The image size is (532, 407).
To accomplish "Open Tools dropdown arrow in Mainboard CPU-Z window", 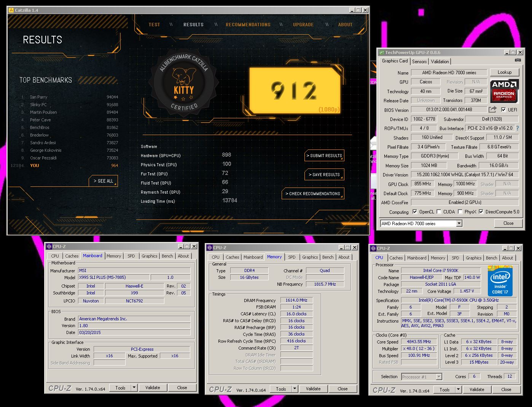I will point(134,388).
